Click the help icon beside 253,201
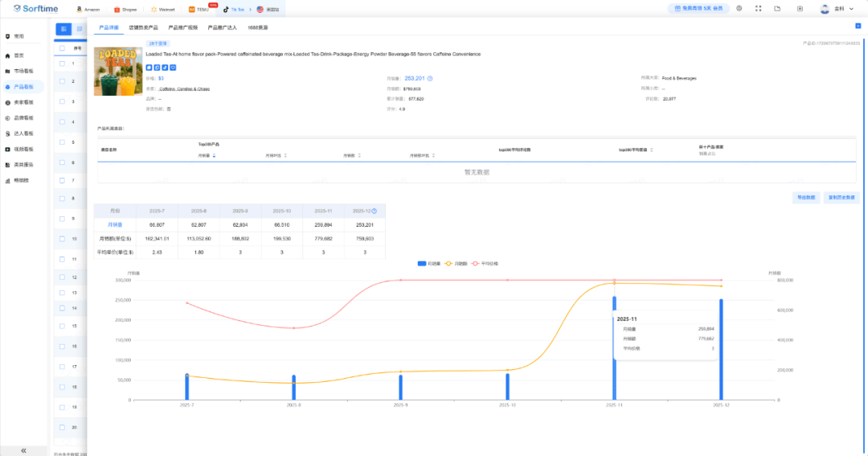The image size is (868, 456). [x=430, y=79]
